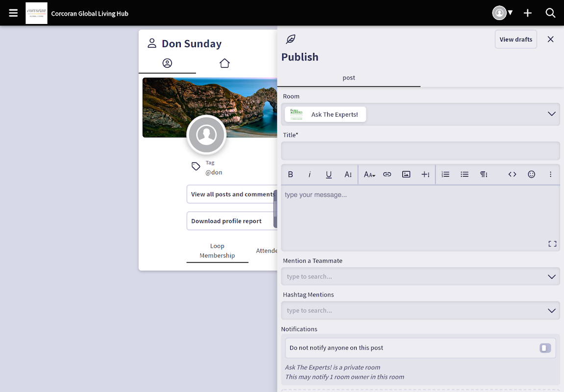
Task: Switch to the Loop Membership tab
Action: pyautogui.click(x=217, y=251)
